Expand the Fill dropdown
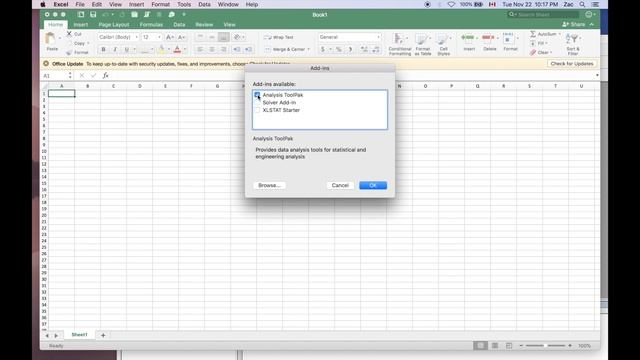Screen dimensions: 640x360 pyautogui.click(x=547, y=43)
